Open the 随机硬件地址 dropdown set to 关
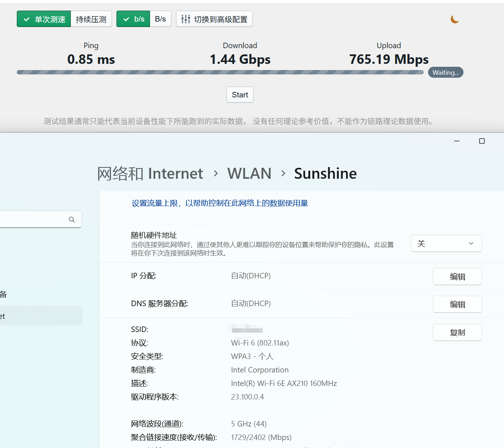Viewport: 504px width, 448px height. point(446,243)
